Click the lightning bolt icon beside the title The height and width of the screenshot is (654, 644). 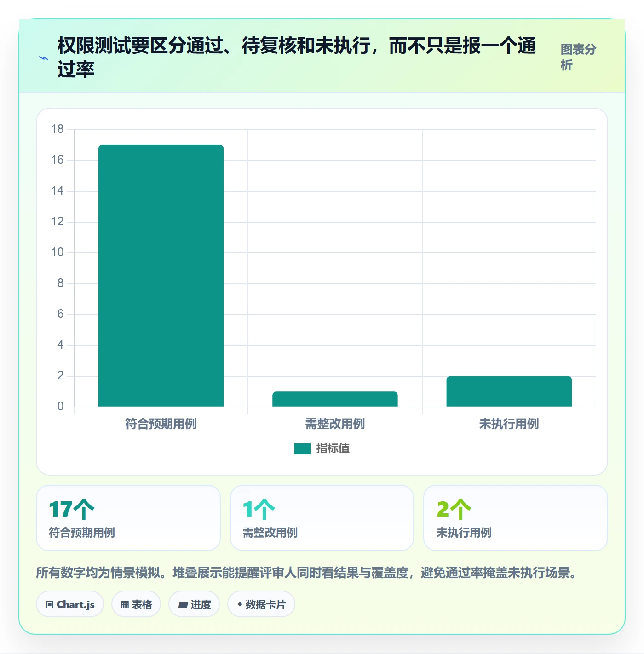[x=43, y=58]
